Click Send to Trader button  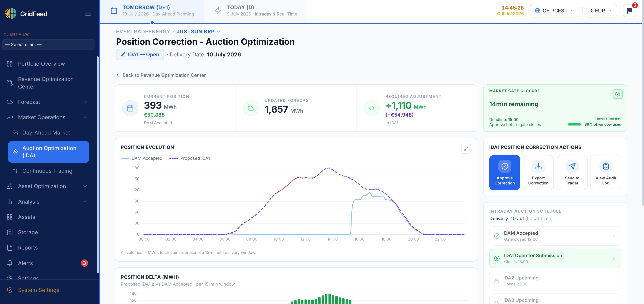click(572, 173)
